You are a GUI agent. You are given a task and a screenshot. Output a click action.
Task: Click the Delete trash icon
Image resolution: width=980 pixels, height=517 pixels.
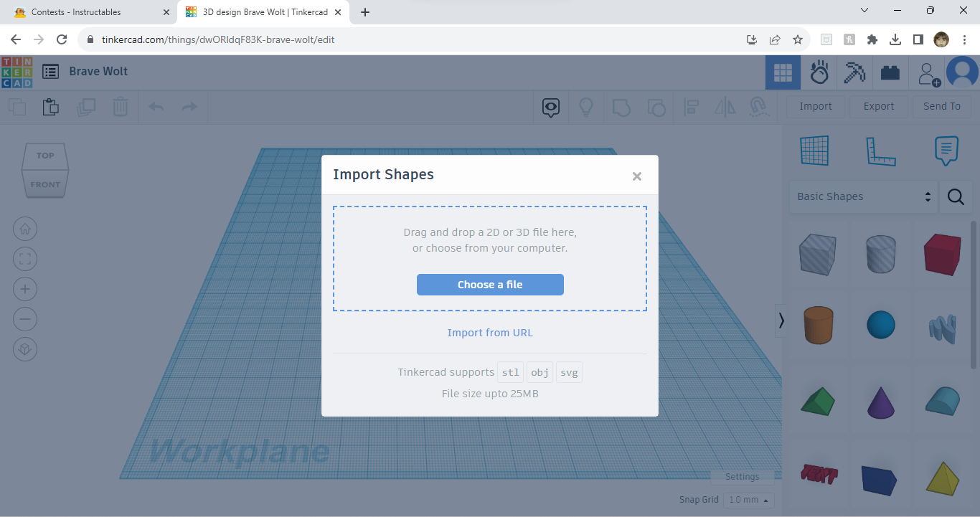click(x=120, y=108)
